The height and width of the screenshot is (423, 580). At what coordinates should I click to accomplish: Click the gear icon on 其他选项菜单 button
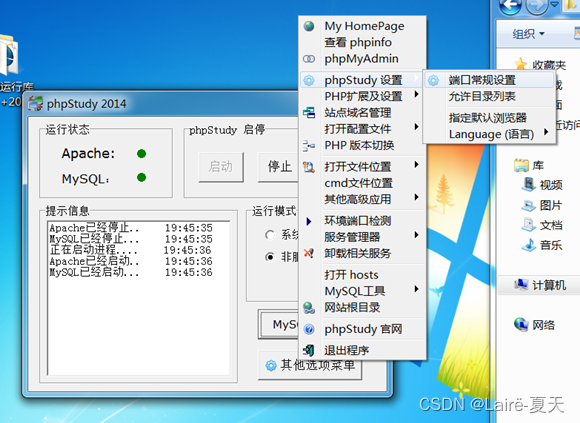(271, 365)
